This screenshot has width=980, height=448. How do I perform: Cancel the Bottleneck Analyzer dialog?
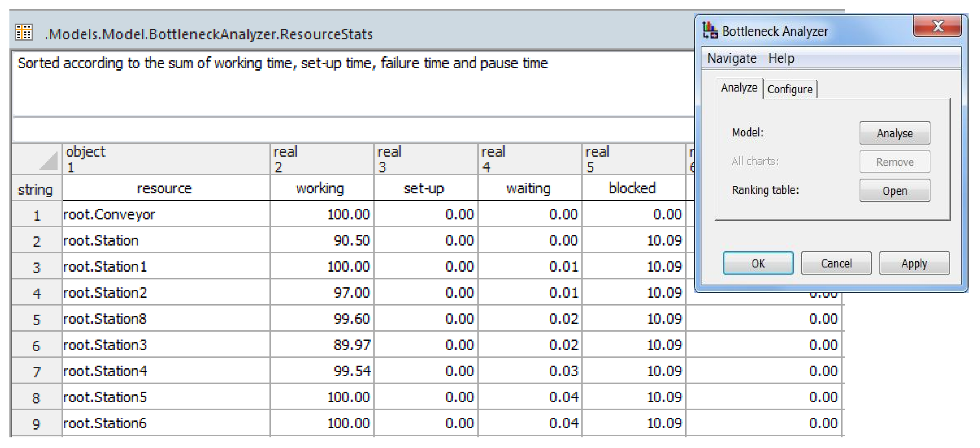point(836,263)
